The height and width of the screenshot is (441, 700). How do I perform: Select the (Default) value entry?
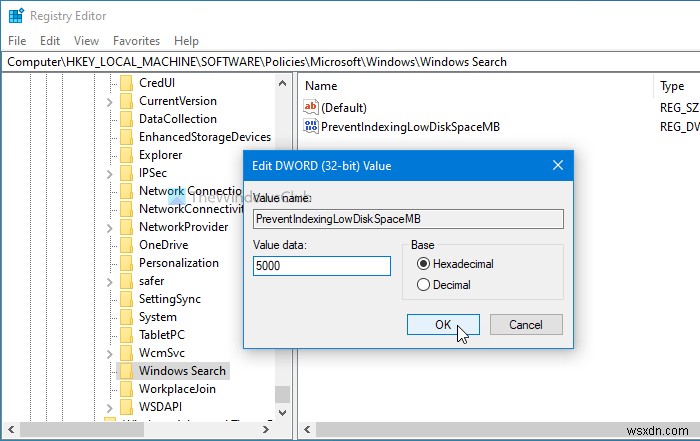(344, 108)
